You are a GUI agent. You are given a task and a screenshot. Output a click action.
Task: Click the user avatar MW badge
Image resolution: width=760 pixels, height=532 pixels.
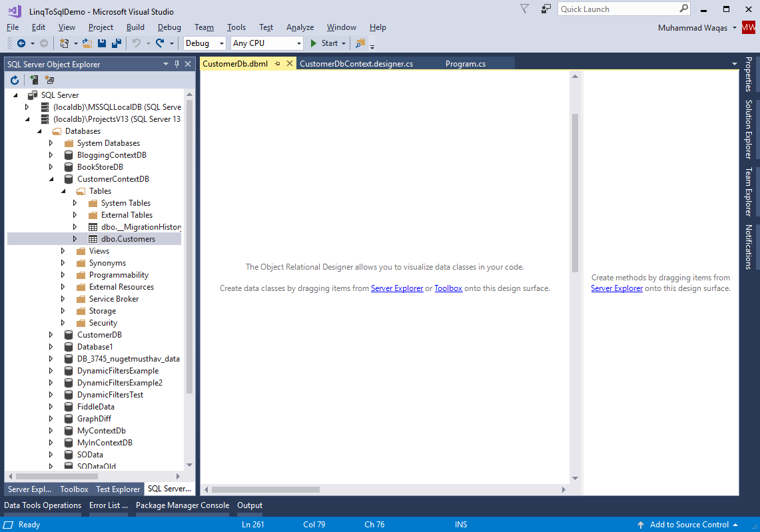pos(749,27)
